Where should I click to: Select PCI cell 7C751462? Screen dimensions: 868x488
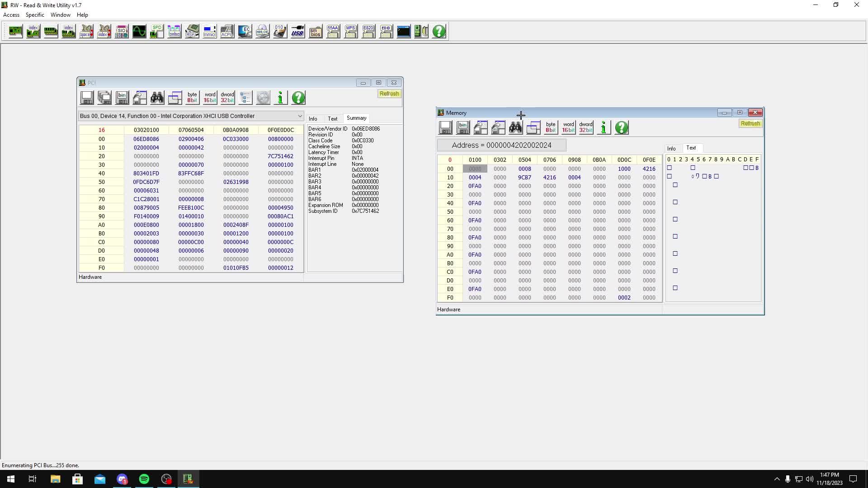pyautogui.click(x=280, y=156)
